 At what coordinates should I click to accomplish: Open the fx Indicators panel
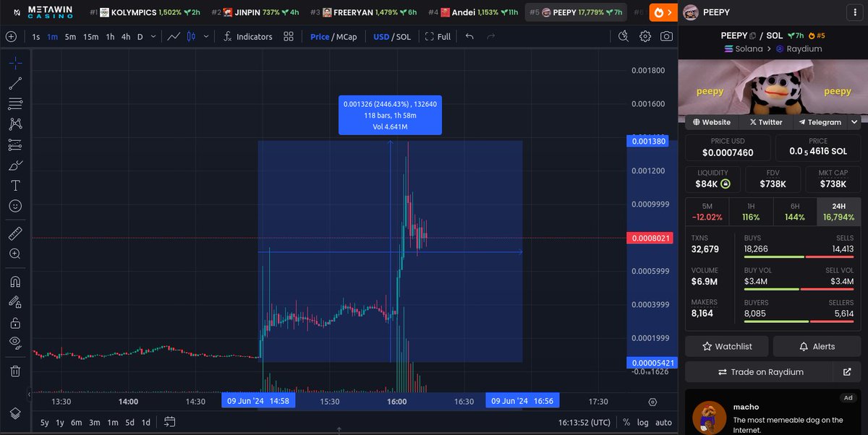tap(248, 36)
